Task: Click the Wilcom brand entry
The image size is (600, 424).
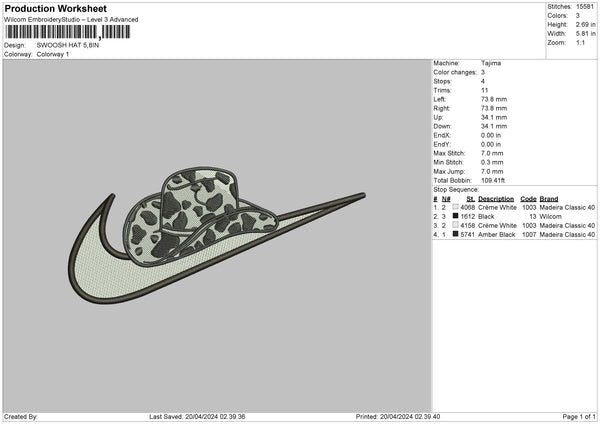Action: pyautogui.click(x=551, y=217)
